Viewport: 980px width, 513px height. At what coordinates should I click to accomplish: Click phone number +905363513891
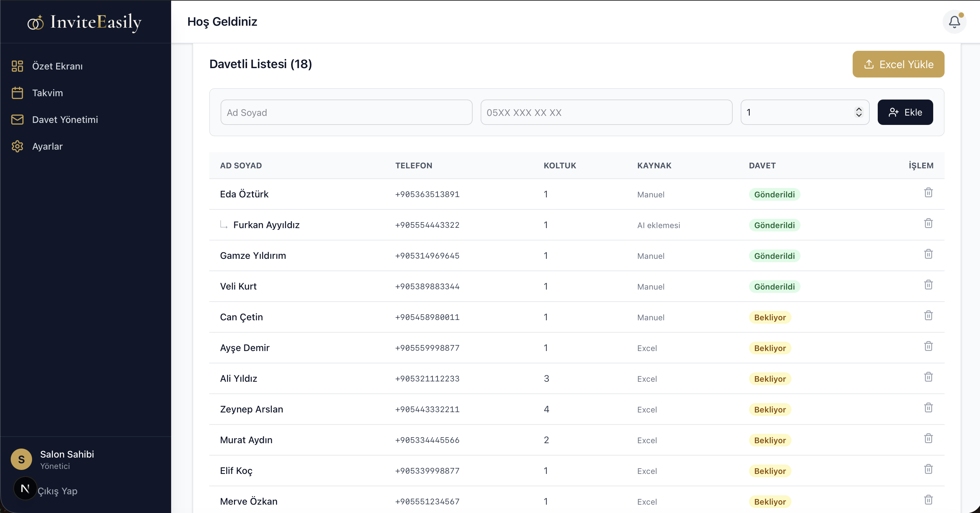[x=427, y=195]
